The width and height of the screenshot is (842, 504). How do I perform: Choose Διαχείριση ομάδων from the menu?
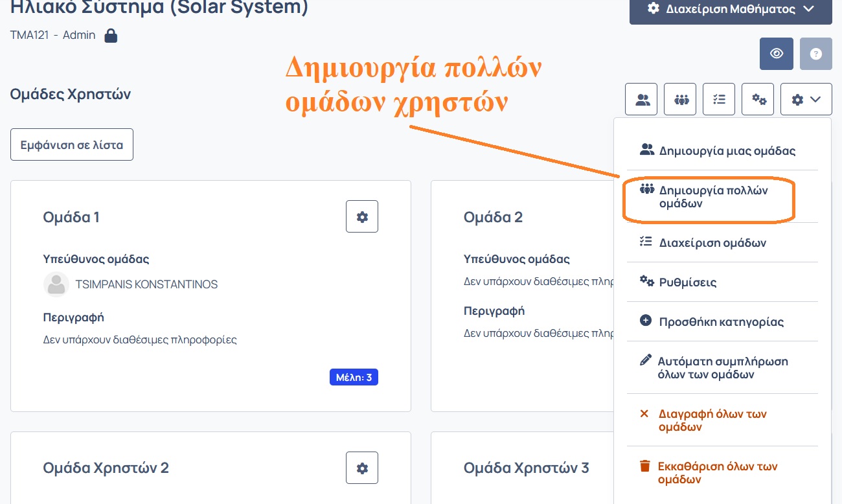712,243
